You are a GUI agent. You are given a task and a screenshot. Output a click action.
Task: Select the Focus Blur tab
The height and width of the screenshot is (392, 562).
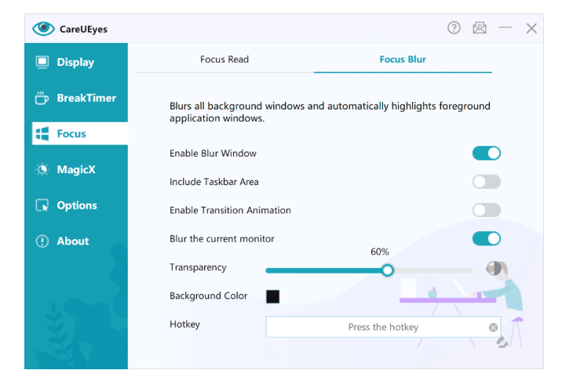tap(403, 60)
